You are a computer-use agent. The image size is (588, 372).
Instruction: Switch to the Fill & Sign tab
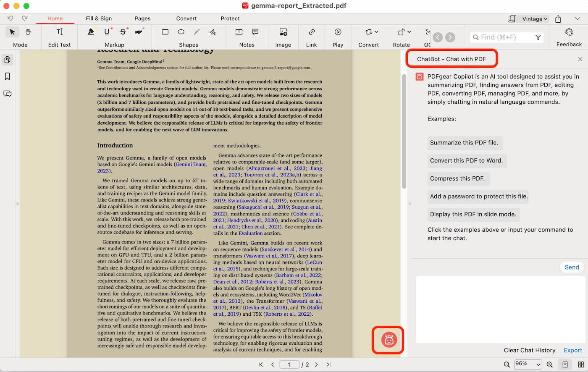pos(98,18)
